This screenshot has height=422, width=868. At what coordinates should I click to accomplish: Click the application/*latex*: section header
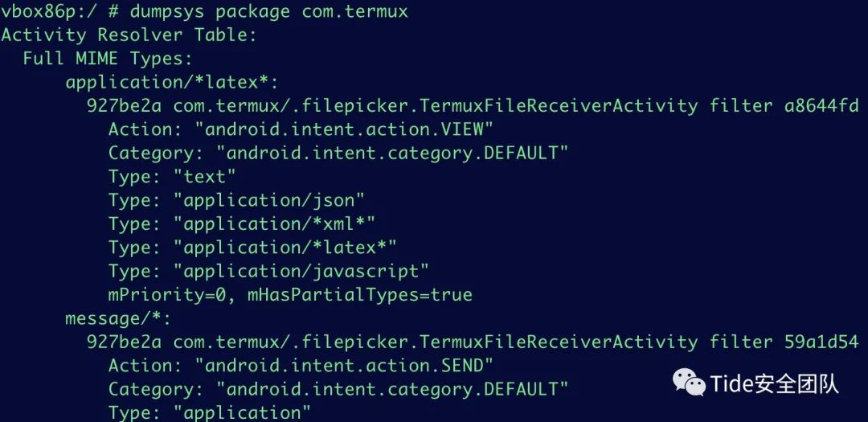(171, 82)
